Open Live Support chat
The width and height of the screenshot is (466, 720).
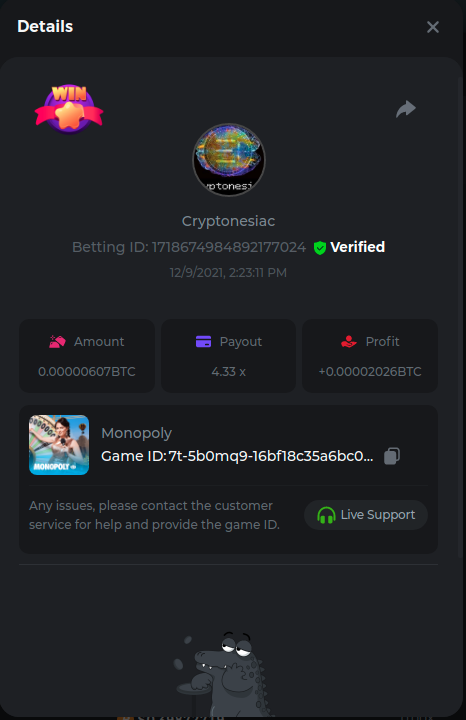(366, 515)
